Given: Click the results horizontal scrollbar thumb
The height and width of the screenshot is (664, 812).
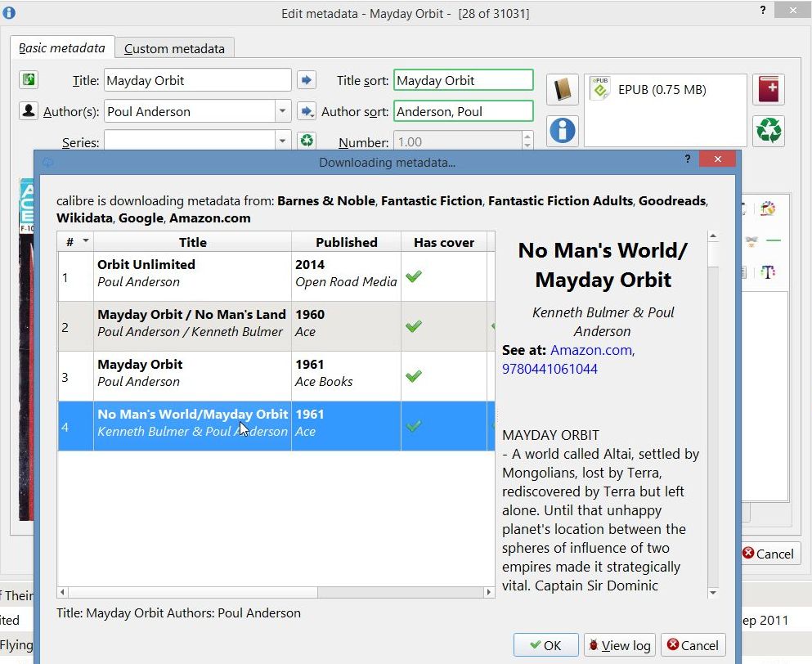Looking at the screenshot, I should [193, 592].
